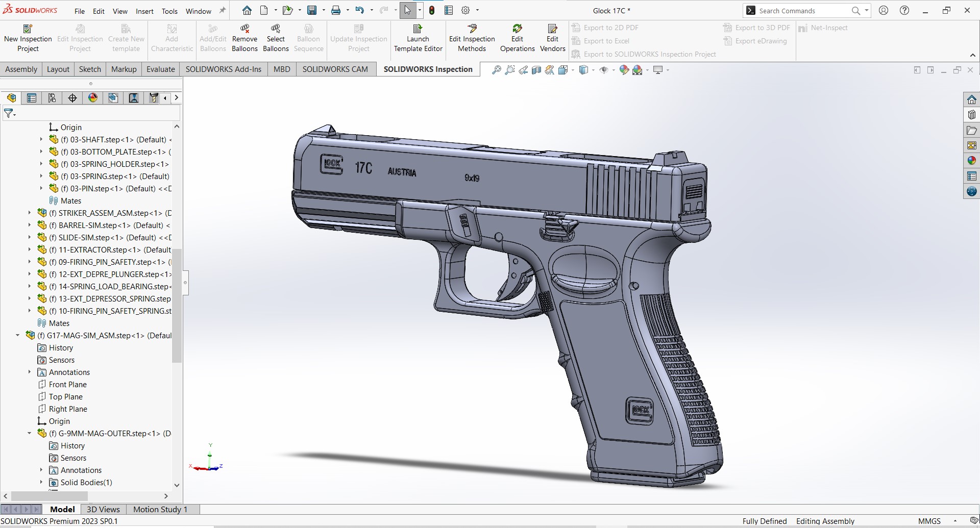Open ConfigurationManager tab icon
980x528 pixels.
click(x=52, y=98)
